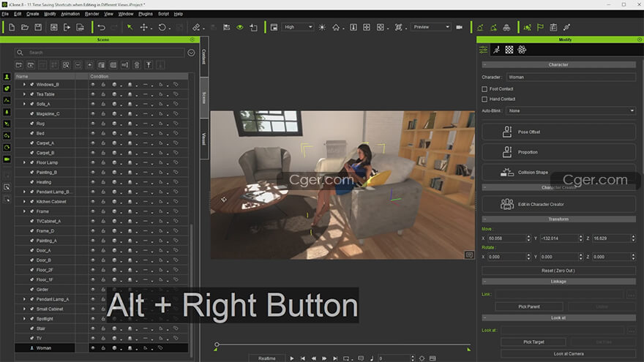Choose the Move gizmo tool
The image size is (644, 362).
coord(143,28)
